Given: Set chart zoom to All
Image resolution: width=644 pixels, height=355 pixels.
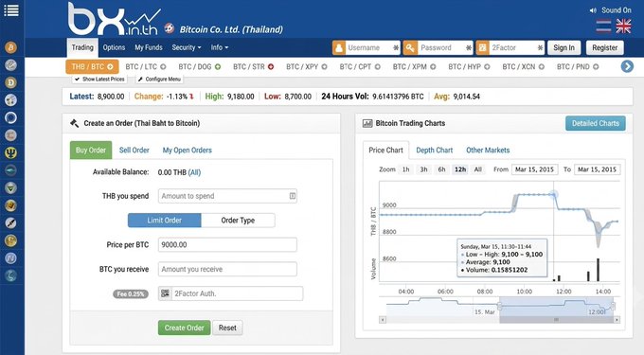Looking at the screenshot, I should (477, 169).
